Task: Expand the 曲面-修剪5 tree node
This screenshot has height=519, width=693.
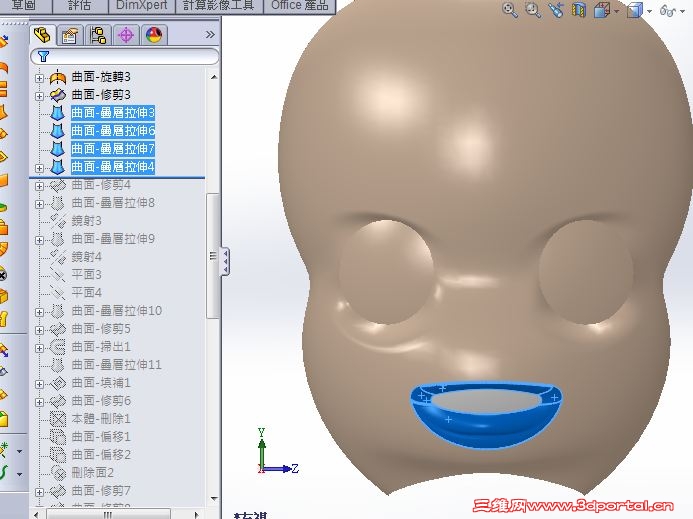Action: pos(39,330)
